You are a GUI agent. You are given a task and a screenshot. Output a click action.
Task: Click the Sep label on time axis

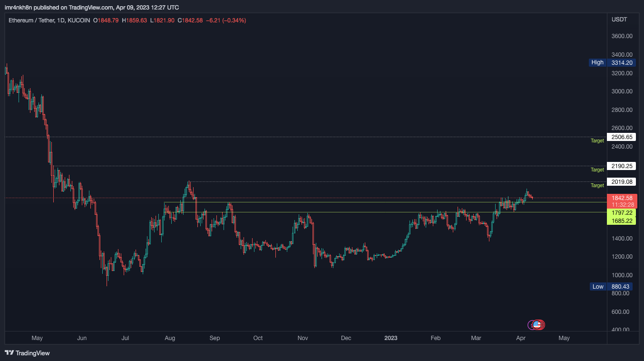coord(215,338)
